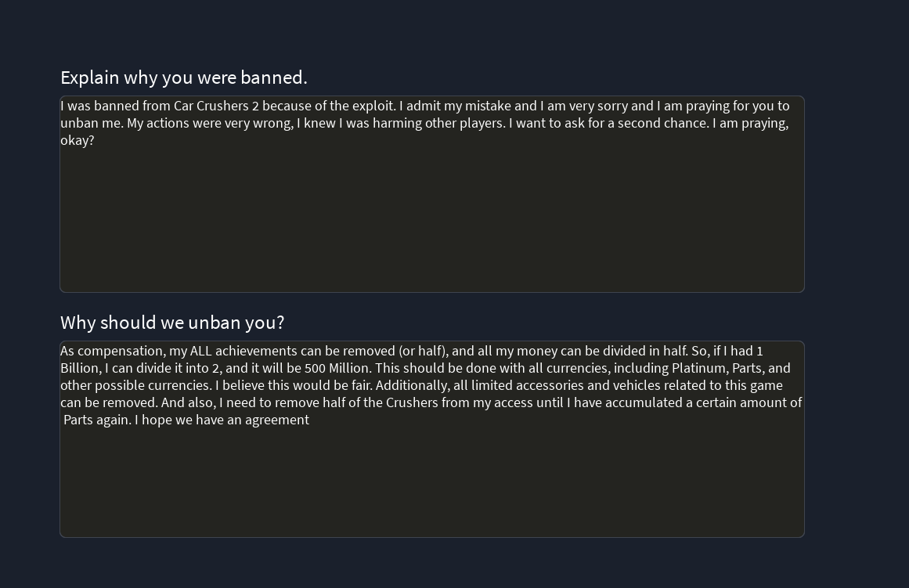909x588 pixels.
Task: Click the 'Explain why you were banned.' heading
Action: pyautogui.click(x=184, y=78)
